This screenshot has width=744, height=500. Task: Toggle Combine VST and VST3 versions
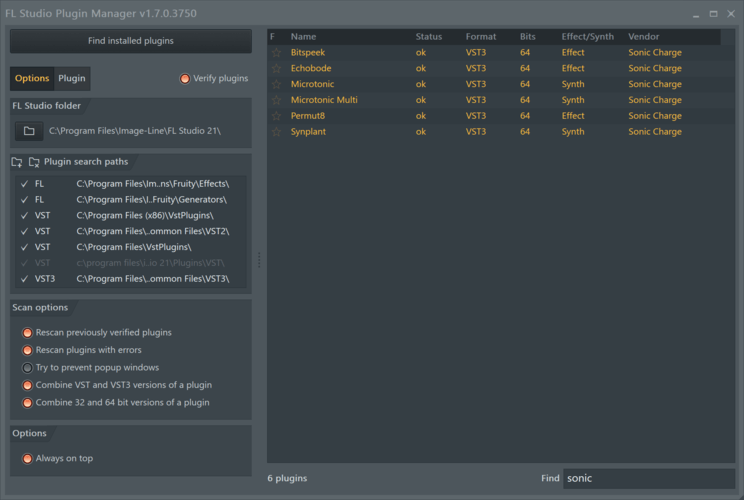click(x=28, y=385)
